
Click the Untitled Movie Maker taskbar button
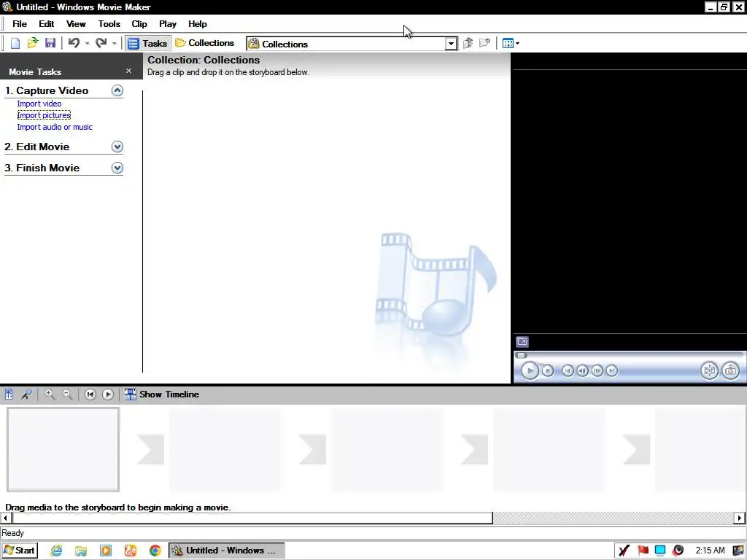(x=228, y=551)
